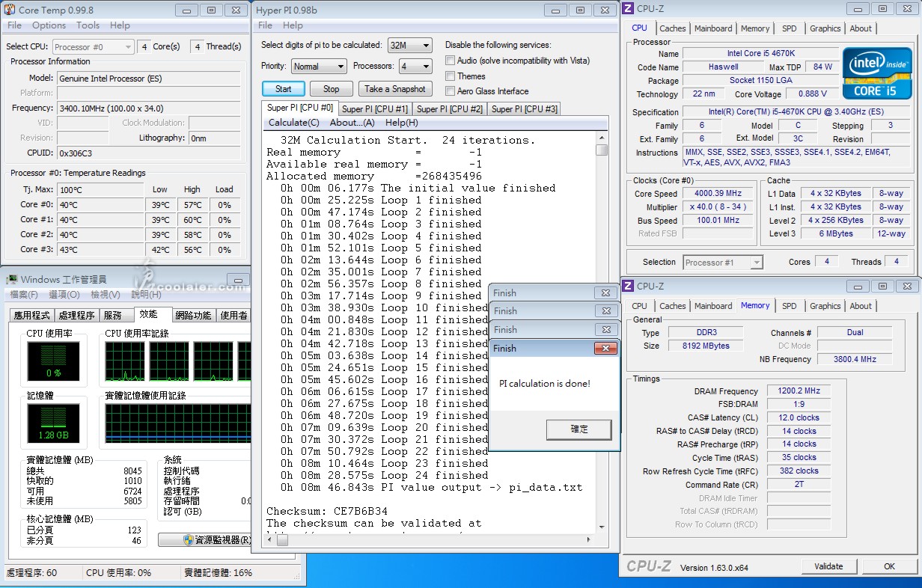Image resolution: width=922 pixels, height=588 pixels.
Task: Open the Mainboard tab in the CPU-Z window showing the CPU tab
Action: click(x=713, y=28)
